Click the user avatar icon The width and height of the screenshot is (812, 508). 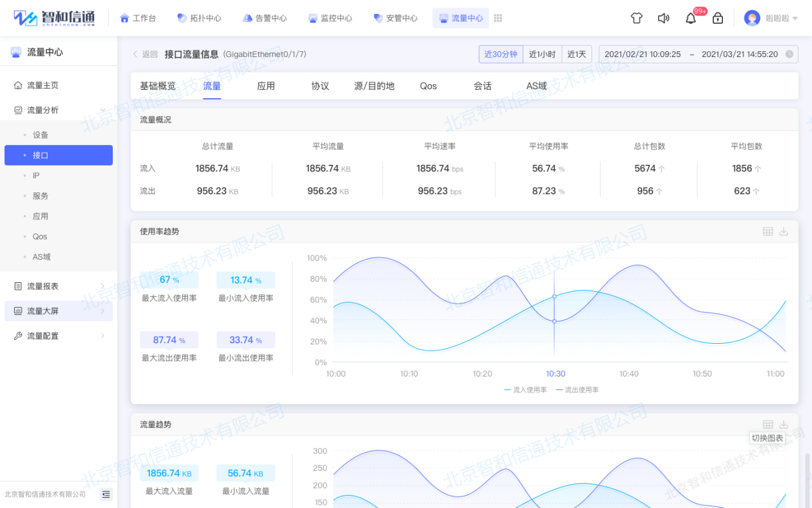(752, 18)
